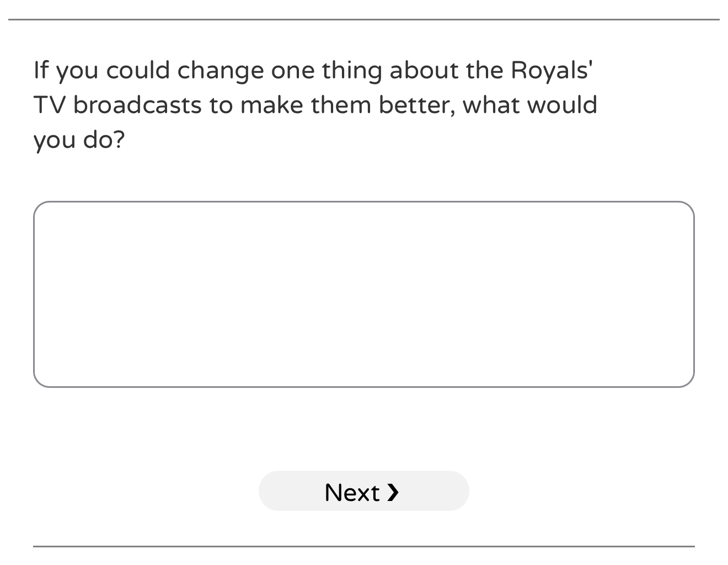
Task: Select the blank textarea below the question
Action: (x=363, y=294)
